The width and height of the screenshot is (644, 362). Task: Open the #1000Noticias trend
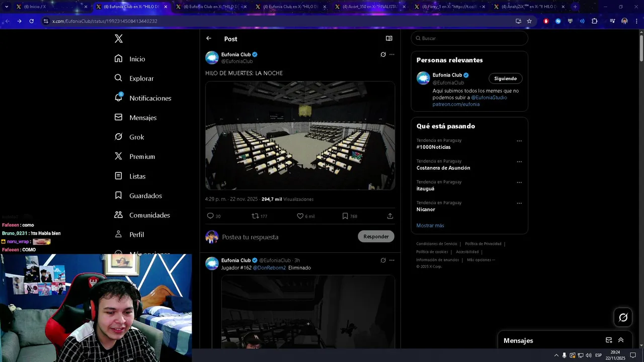[x=433, y=147]
